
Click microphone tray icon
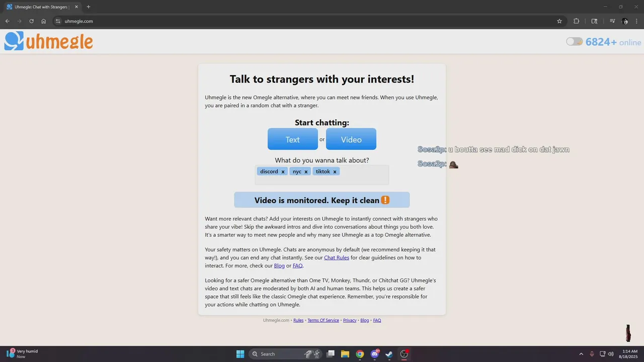592,354
